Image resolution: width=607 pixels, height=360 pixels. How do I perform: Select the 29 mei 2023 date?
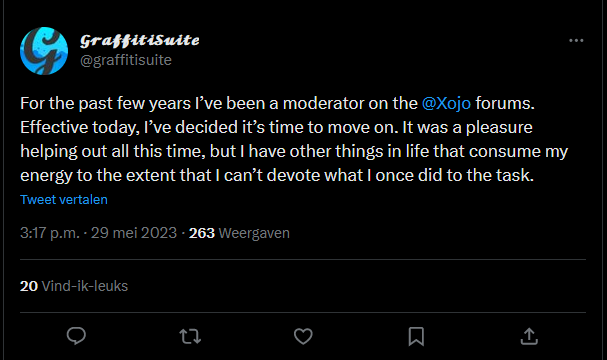[x=134, y=233]
